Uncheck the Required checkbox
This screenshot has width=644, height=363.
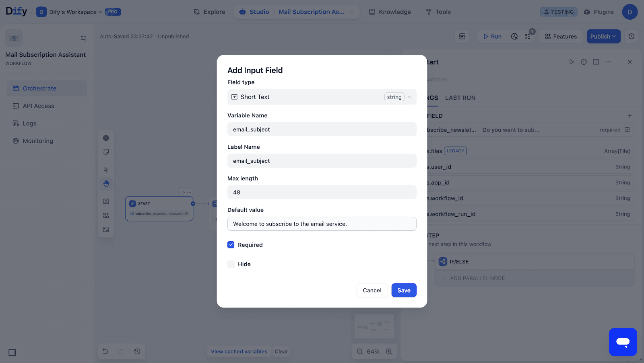[x=231, y=245]
